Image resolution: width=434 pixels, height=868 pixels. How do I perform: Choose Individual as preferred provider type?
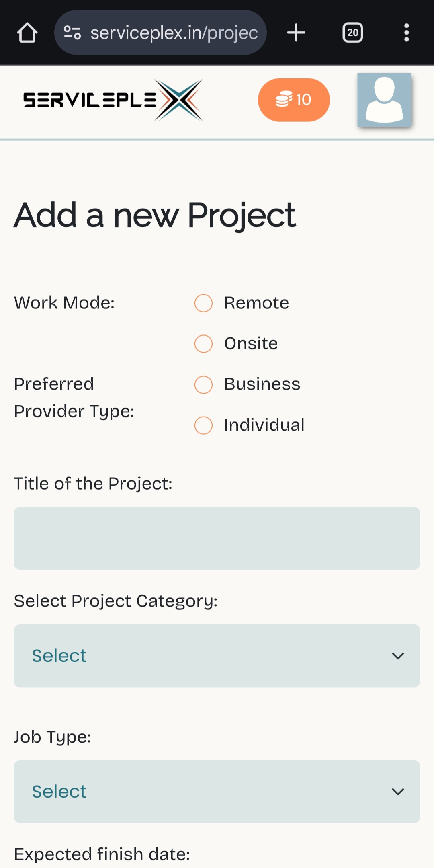(204, 425)
